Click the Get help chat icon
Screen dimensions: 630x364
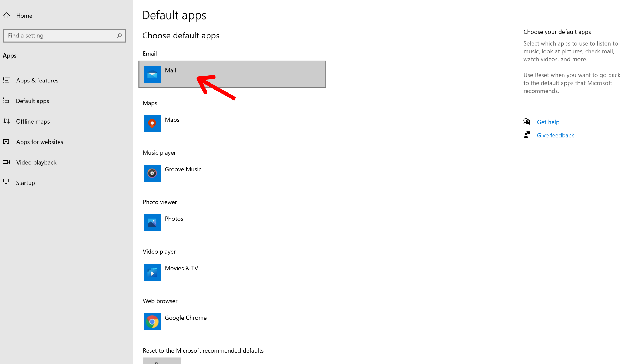tap(527, 122)
